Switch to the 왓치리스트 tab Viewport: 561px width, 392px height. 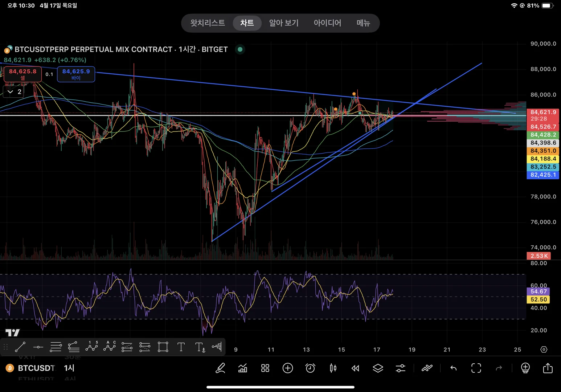coord(208,23)
